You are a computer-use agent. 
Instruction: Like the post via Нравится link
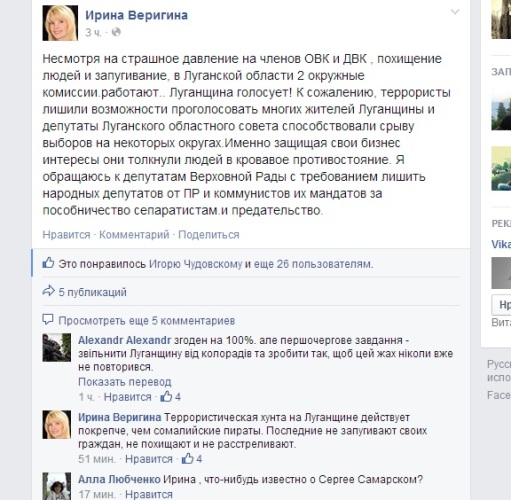66,235
